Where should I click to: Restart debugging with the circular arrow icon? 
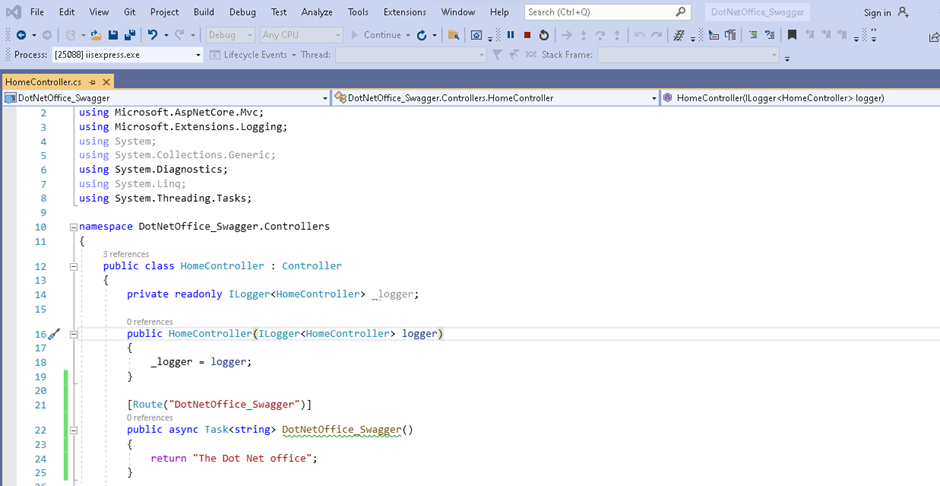(544, 35)
